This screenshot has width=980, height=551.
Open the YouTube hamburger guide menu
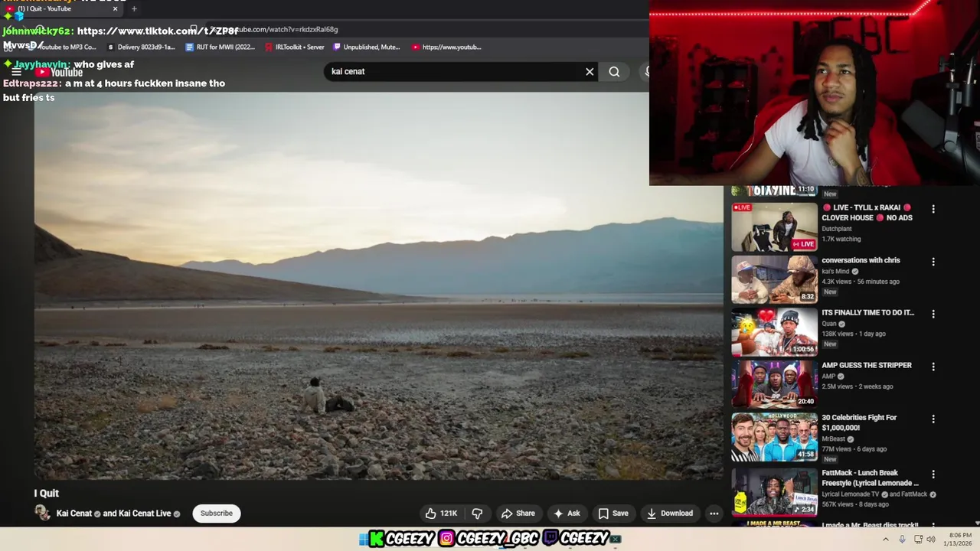tap(16, 72)
